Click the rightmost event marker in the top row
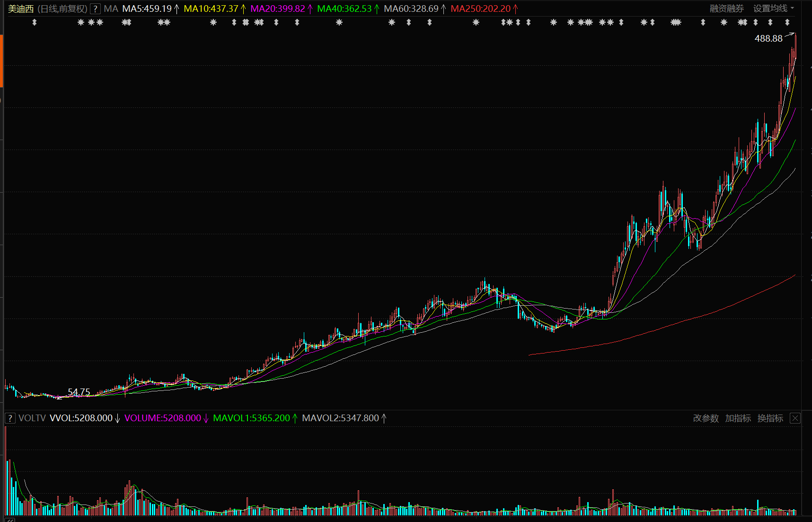This screenshot has width=812, height=522. point(787,22)
